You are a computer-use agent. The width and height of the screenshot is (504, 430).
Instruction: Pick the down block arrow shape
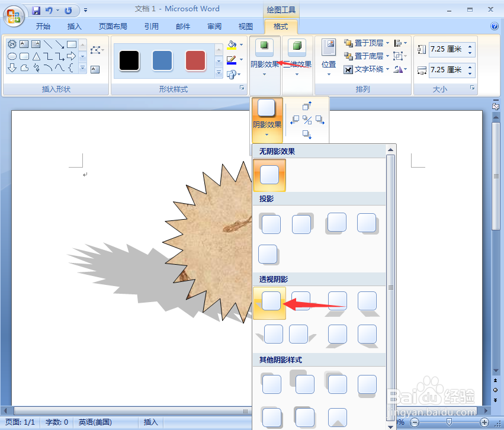[x=12, y=68]
